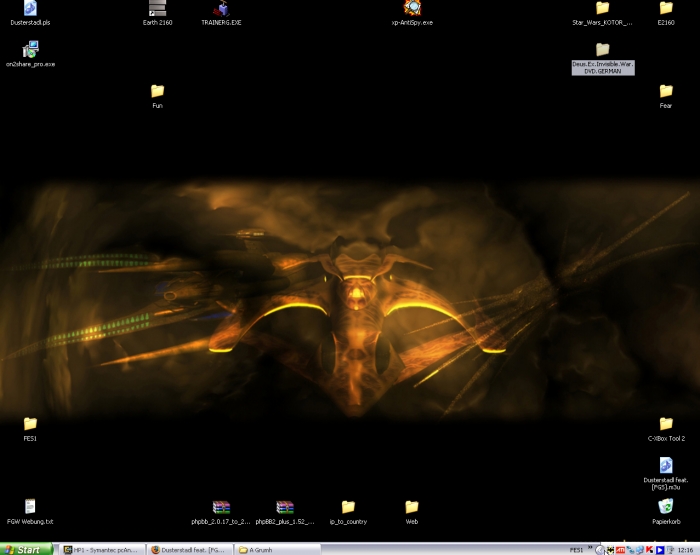
Task: Open the Papierkorb recycle bin
Action: [x=666, y=512]
